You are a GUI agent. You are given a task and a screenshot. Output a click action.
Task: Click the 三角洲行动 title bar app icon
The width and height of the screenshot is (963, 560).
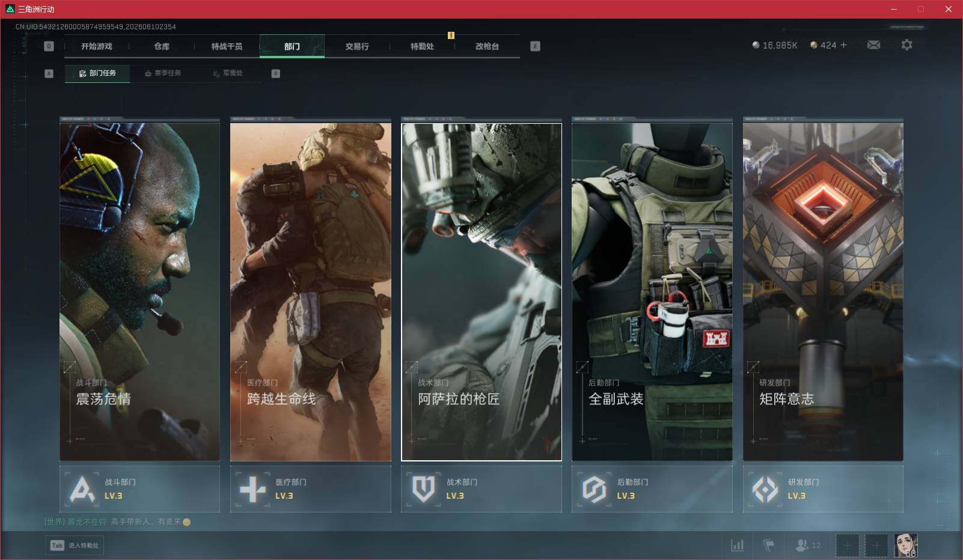[x=10, y=9]
